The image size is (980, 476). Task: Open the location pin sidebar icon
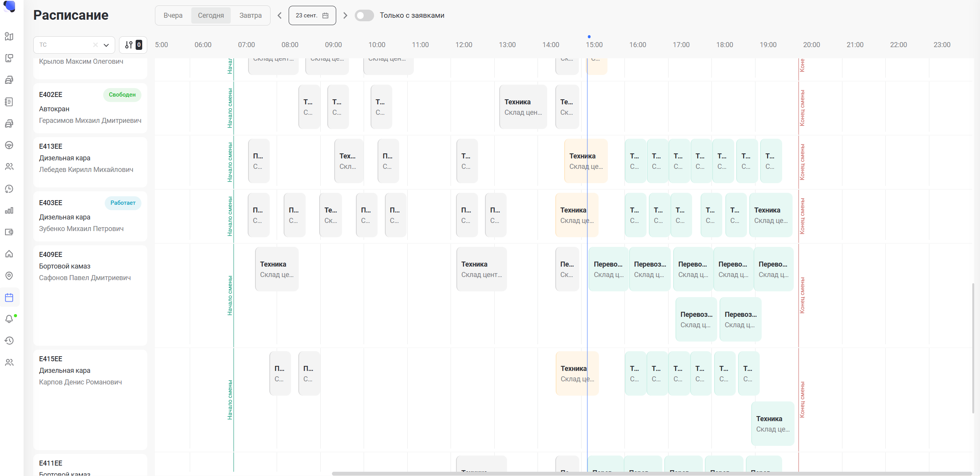[9, 275]
